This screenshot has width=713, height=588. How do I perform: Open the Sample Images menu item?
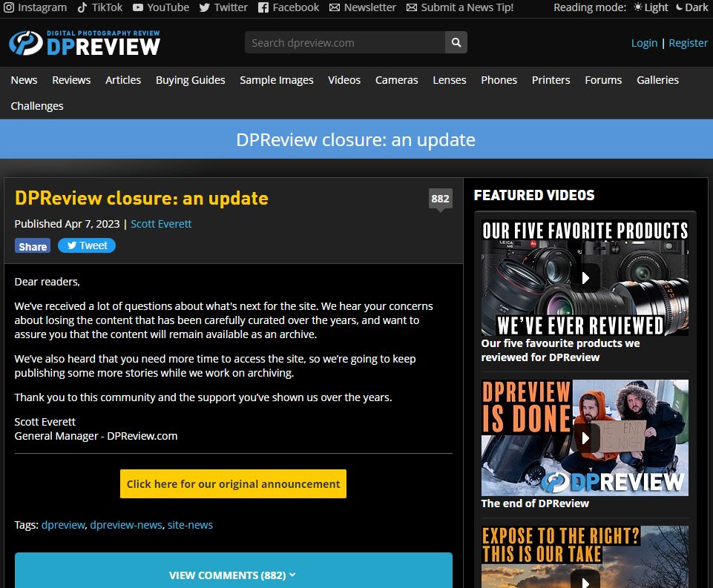click(x=277, y=80)
